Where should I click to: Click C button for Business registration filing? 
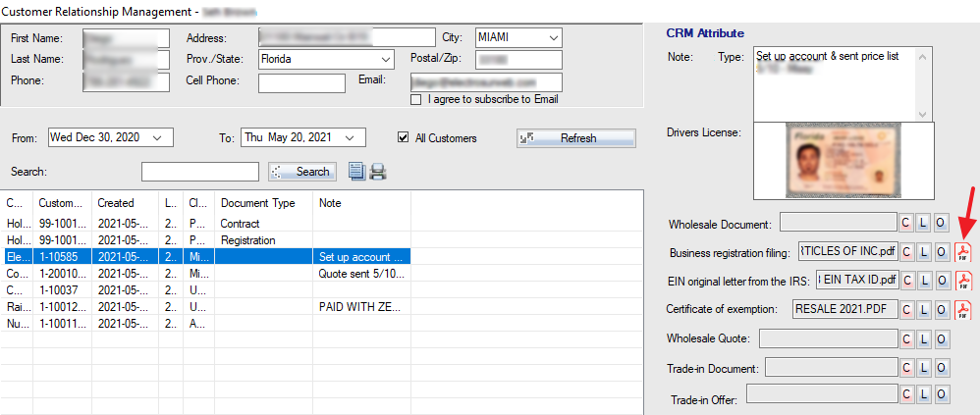coord(906,252)
